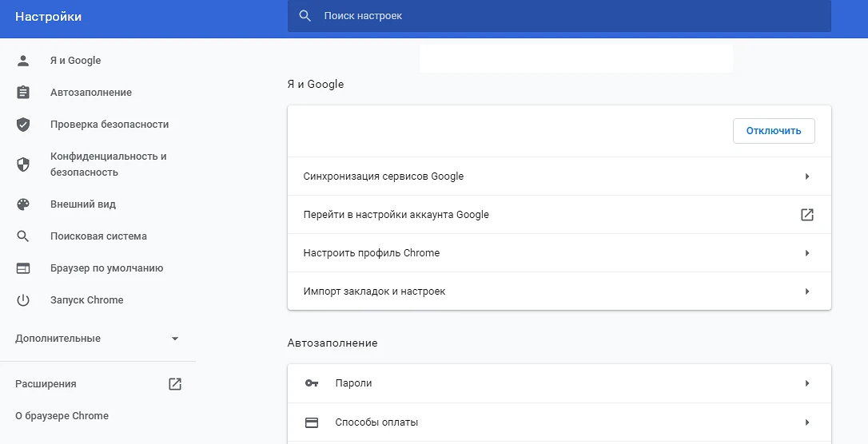Click the person icon beside Я и Google
The image size is (868, 444).
point(23,61)
